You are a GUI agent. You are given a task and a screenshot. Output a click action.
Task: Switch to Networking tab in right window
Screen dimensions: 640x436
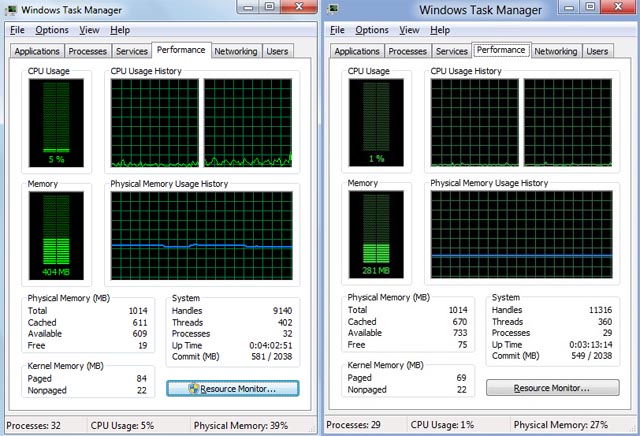[x=556, y=51]
